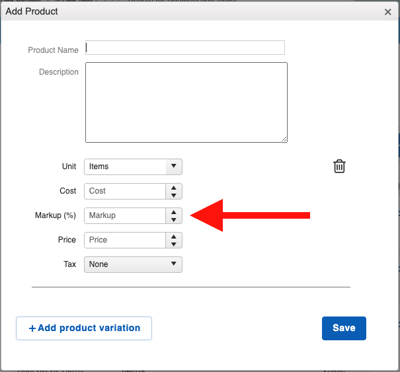Increase Price with the up arrow

tap(174, 237)
